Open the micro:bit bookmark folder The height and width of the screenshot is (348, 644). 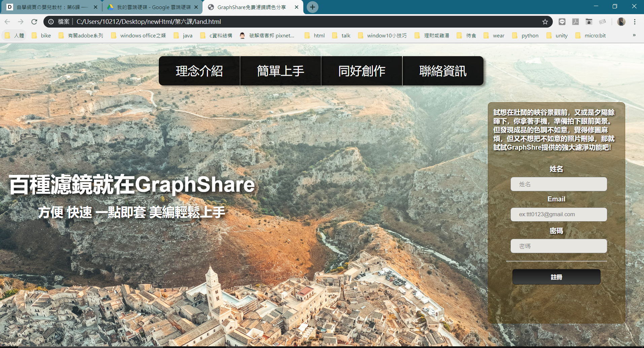591,36
